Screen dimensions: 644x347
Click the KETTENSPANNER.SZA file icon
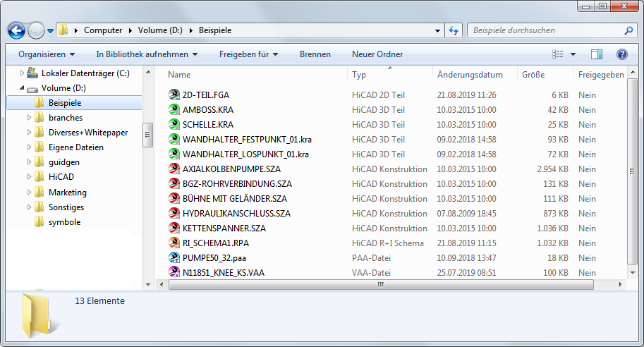(x=174, y=228)
